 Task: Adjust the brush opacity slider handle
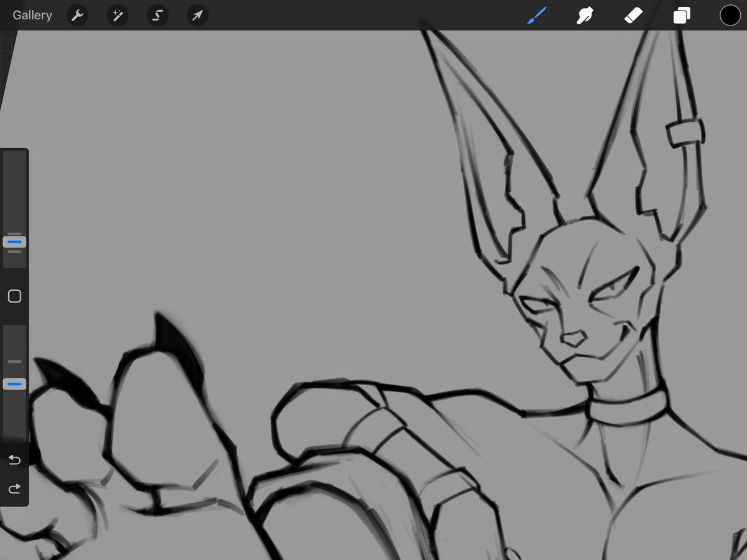tap(14, 384)
